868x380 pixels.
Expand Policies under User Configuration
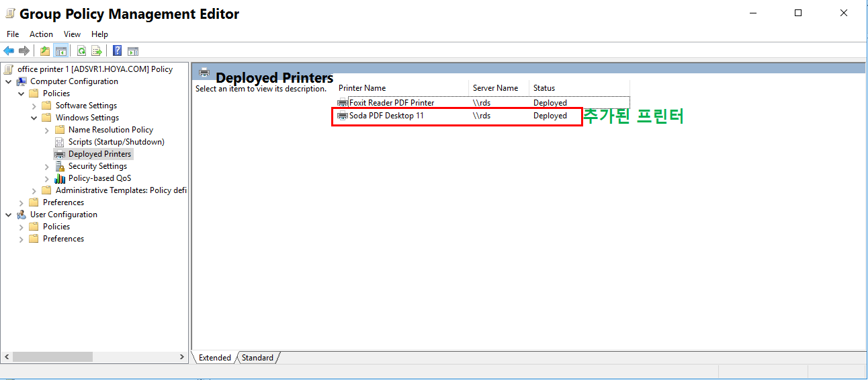21,227
